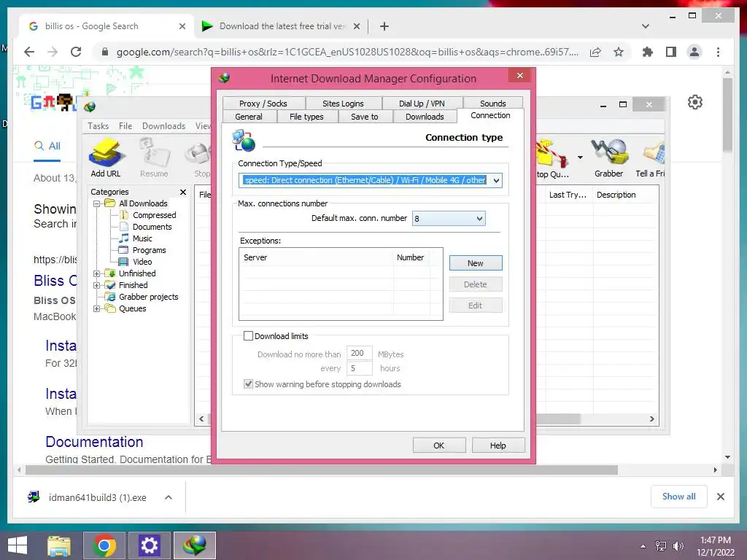
Task: Select Grabber projects in Categories tree
Action: pos(148,297)
